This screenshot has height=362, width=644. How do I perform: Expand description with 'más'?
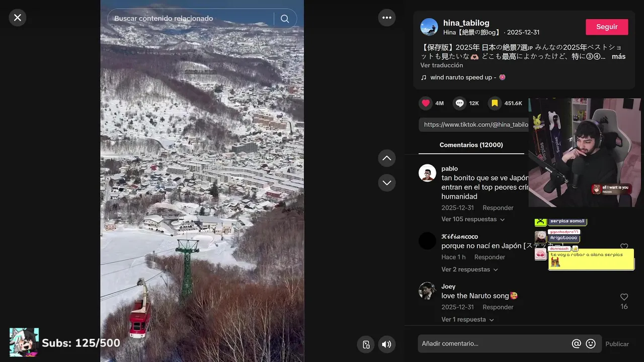(x=618, y=56)
